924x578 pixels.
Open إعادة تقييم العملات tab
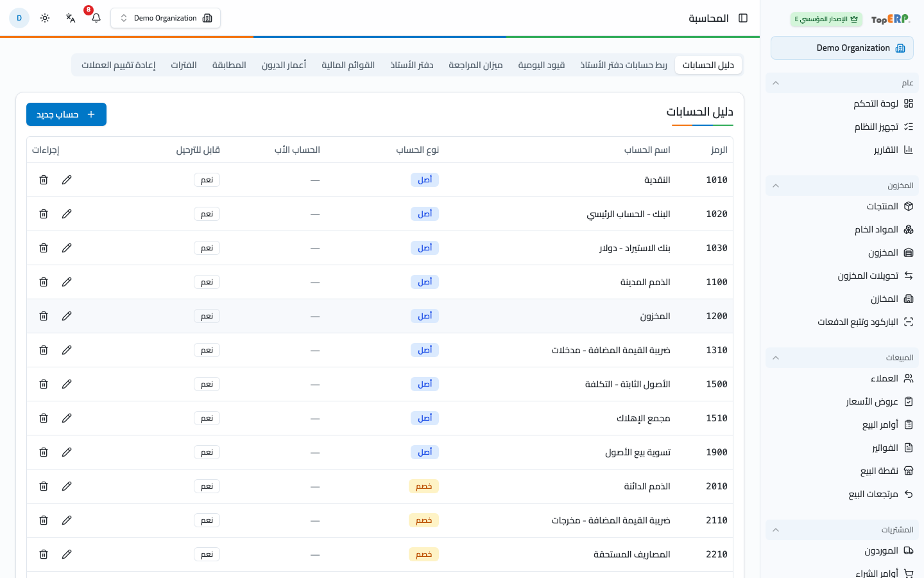119,65
